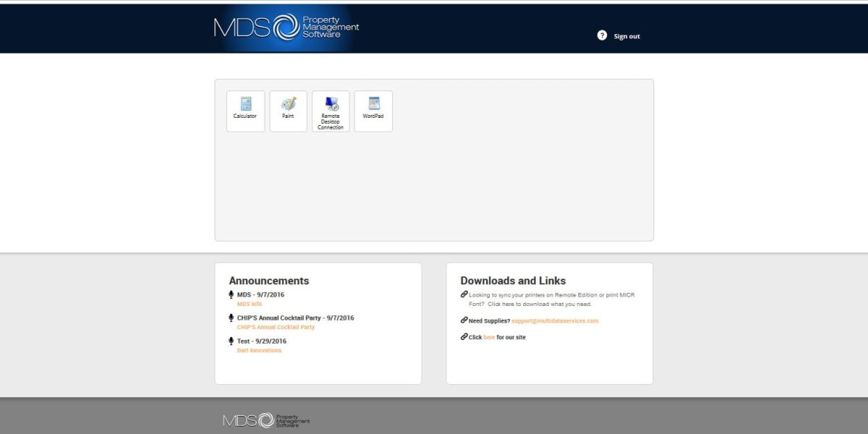Open the Calculator application
Image resolution: width=868 pixels, height=434 pixels.
pyautogui.click(x=245, y=110)
